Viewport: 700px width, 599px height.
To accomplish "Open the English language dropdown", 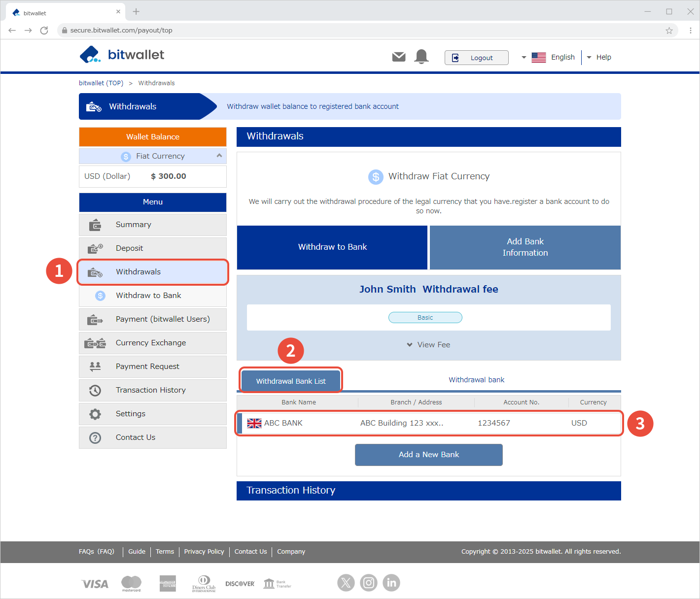I will pyautogui.click(x=548, y=57).
